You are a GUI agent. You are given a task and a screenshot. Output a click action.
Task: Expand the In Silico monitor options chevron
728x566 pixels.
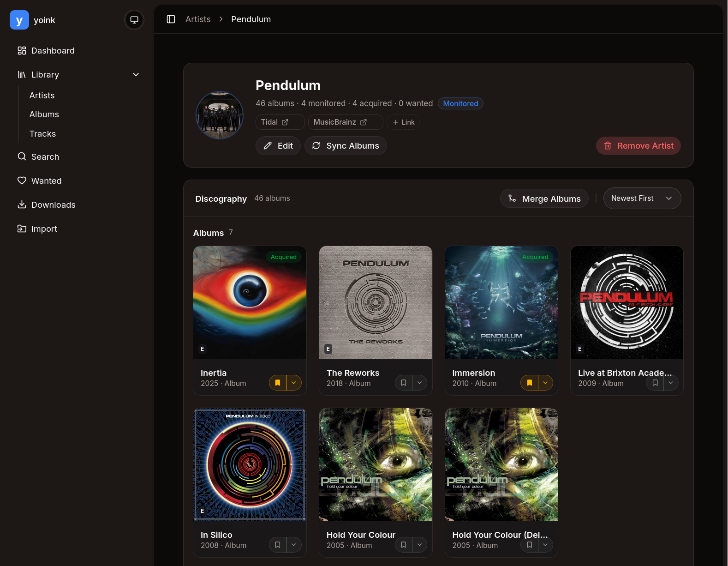coord(294,545)
